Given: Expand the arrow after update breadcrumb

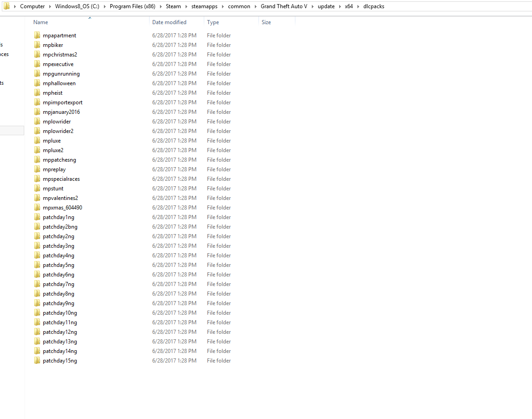Looking at the screenshot, I should [340, 6].
